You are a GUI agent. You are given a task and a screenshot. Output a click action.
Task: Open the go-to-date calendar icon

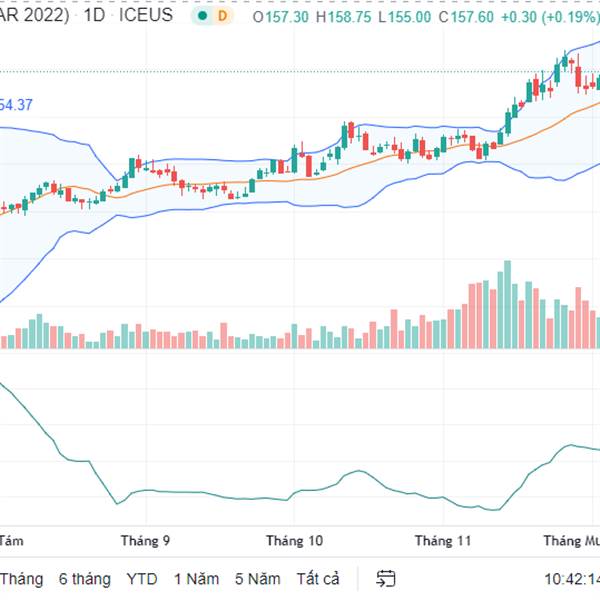coord(385,578)
